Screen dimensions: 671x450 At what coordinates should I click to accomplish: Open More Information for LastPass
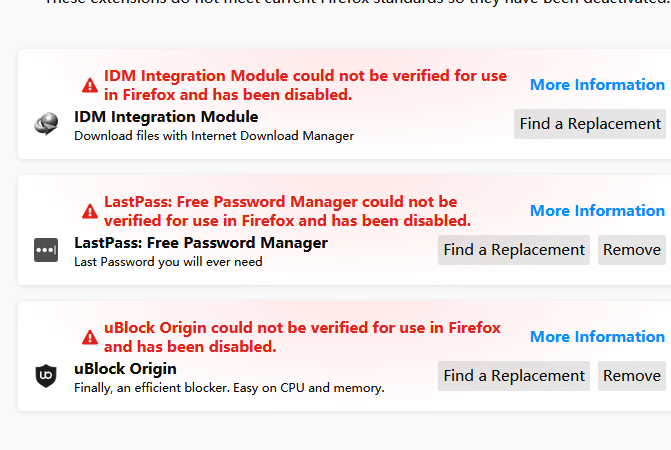pyautogui.click(x=597, y=210)
